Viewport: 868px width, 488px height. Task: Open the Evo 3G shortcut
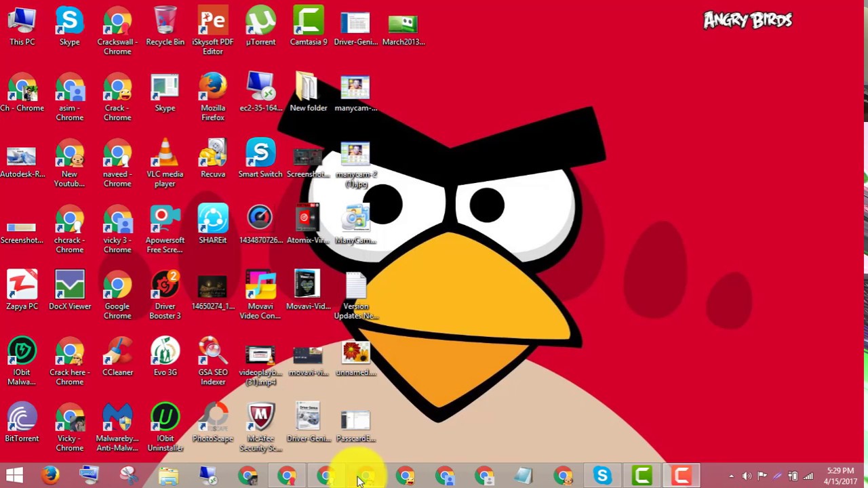[x=165, y=357]
